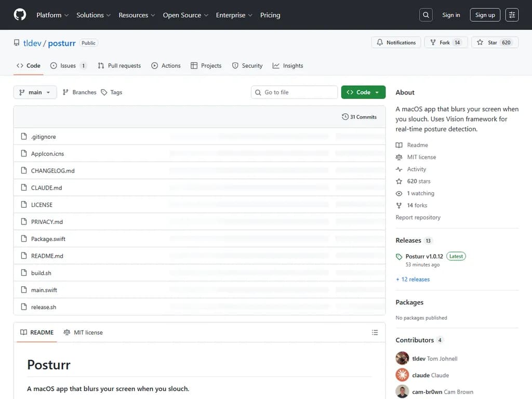Image resolution: width=532 pixels, height=399 pixels.
Task: Open the + 12 releases link
Action: click(x=413, y=279)
